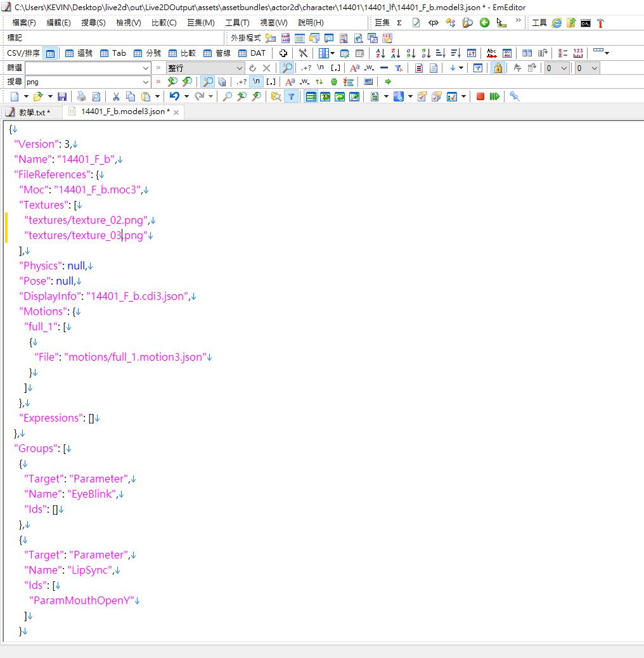Select the Tab separated CSV mode button
644x658 pixels.
[x=113, y=53]
